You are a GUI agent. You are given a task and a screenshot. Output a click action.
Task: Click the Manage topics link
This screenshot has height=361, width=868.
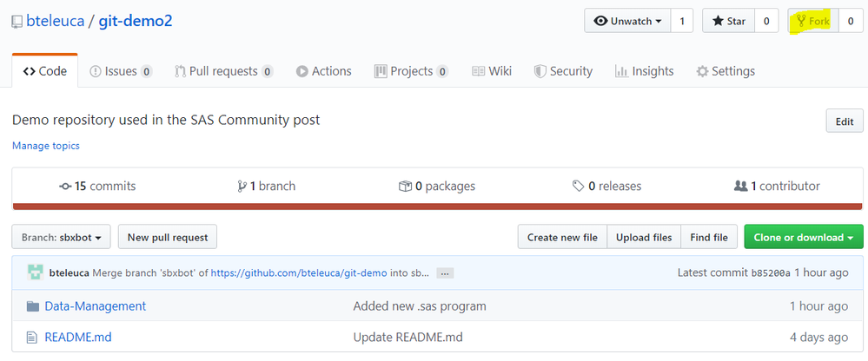[x=46, y=146]
